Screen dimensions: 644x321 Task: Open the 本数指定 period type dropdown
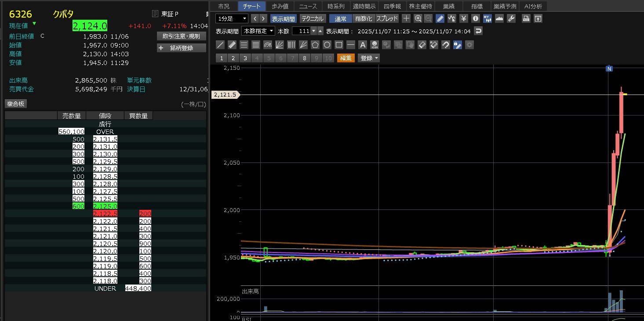pyautogui.click(x=259, y=31)
